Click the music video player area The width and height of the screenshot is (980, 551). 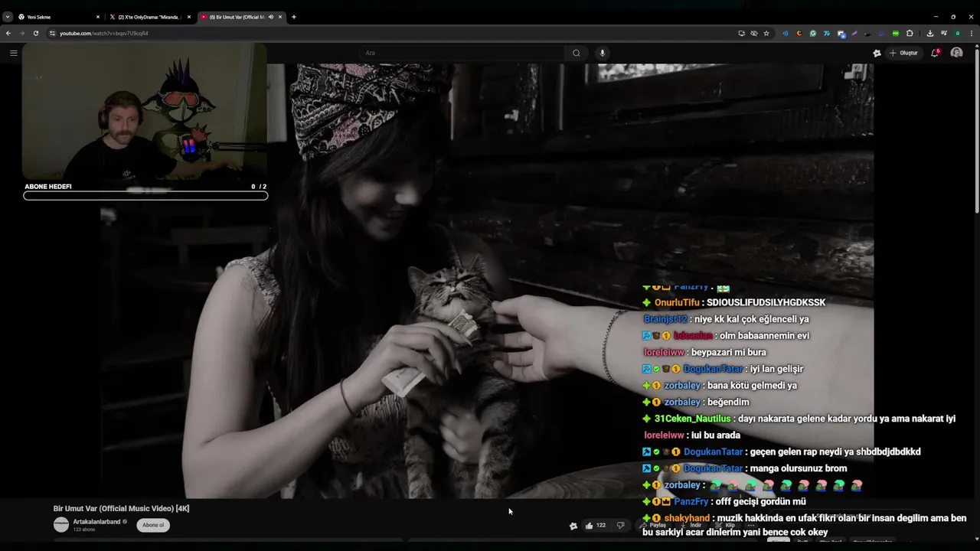pos(487,279)
